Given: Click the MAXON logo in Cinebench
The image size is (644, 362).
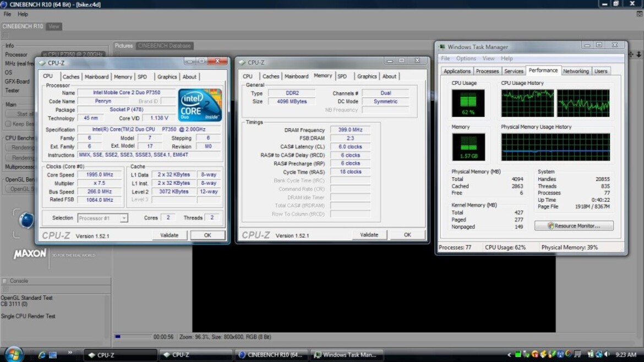Looking at the screenshot, I should (x=30, y=255).
